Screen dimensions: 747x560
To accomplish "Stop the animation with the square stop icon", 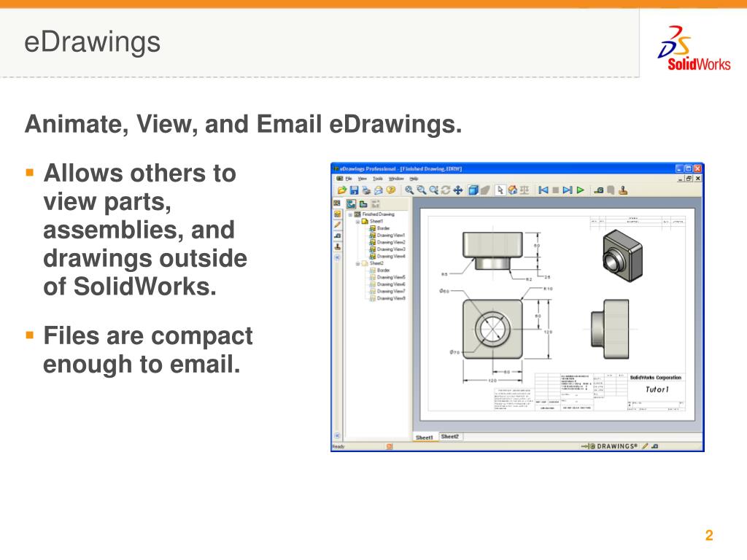I will (x=555, y=190).
